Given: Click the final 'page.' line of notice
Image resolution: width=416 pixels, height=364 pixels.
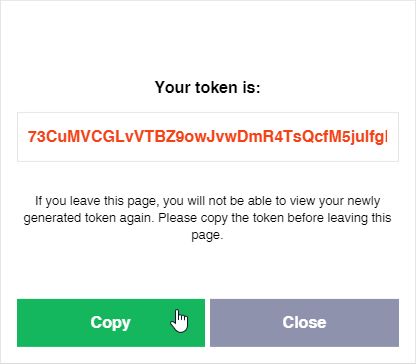Looking at the screenshot, I should tap(207, 235).
